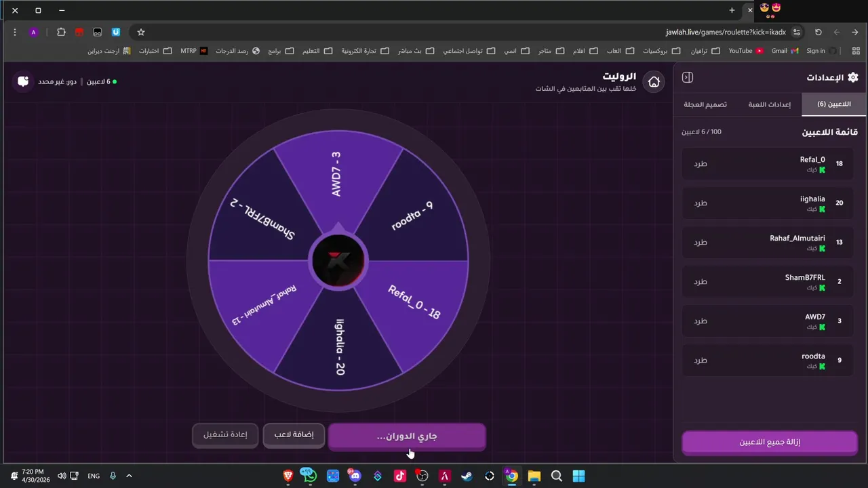Open the purple A profile avatar
The image size is (868, 488).
[x=33, y=32]
